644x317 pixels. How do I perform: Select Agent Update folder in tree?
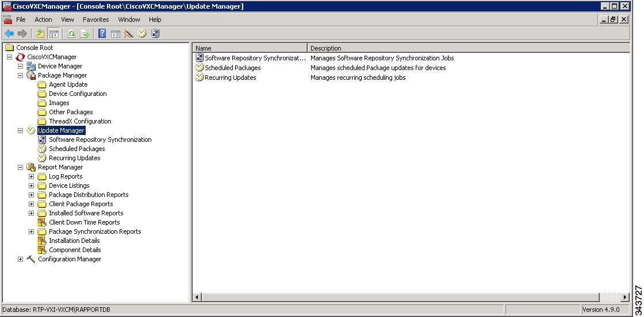click(68, 84)
